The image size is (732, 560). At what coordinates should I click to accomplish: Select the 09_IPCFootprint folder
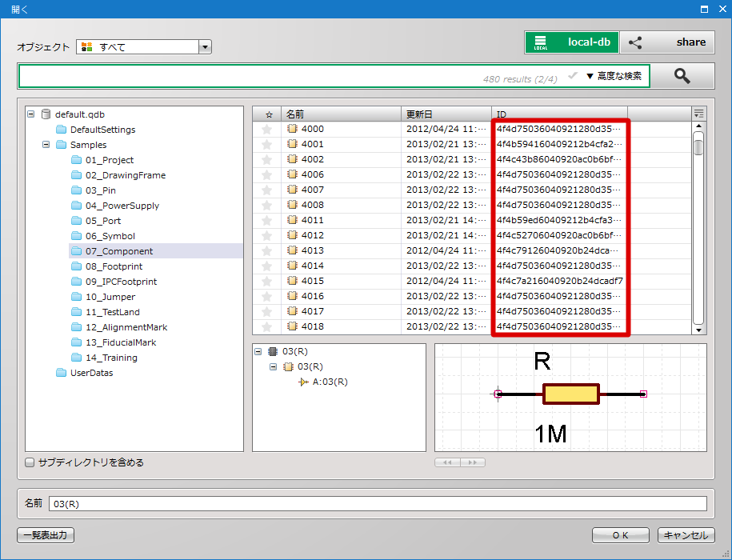121,282
